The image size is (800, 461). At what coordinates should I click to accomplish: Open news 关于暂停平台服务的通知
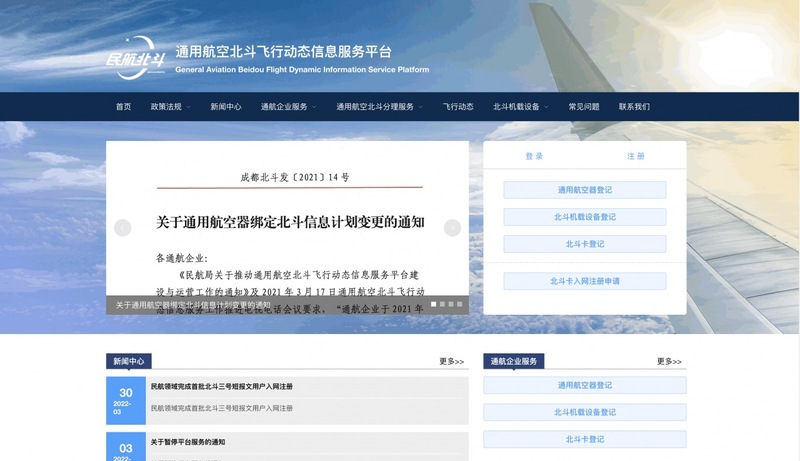pos(188,442)
